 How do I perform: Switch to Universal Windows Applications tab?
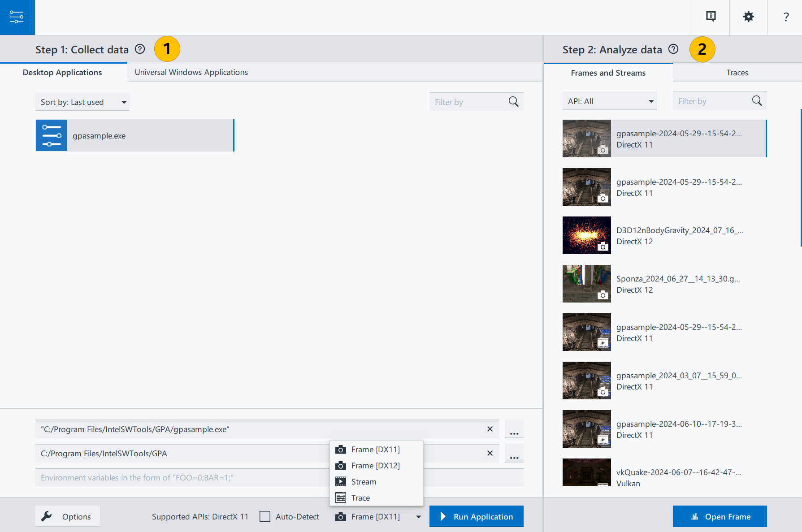click(x=191, y=72)
